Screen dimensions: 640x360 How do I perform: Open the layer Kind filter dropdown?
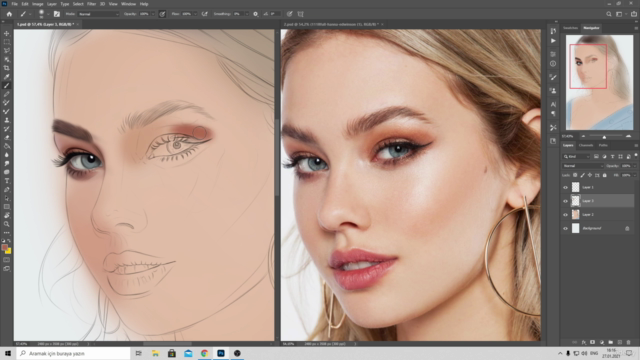click(x=576, y=156)
